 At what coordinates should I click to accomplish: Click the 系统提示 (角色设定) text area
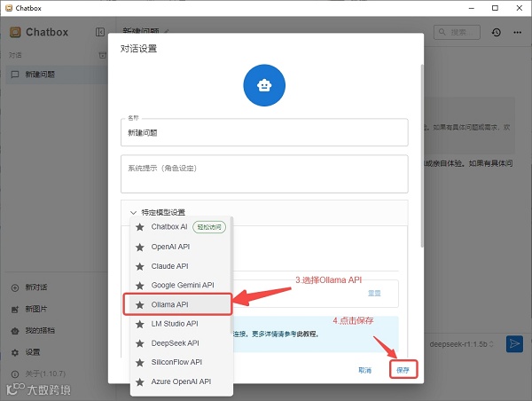point(264,174)
